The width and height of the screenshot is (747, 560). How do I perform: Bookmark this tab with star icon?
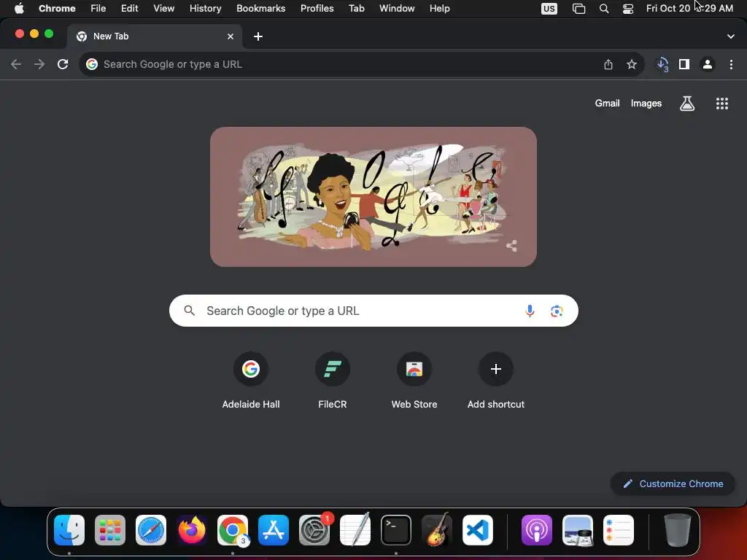pos(632,64)
